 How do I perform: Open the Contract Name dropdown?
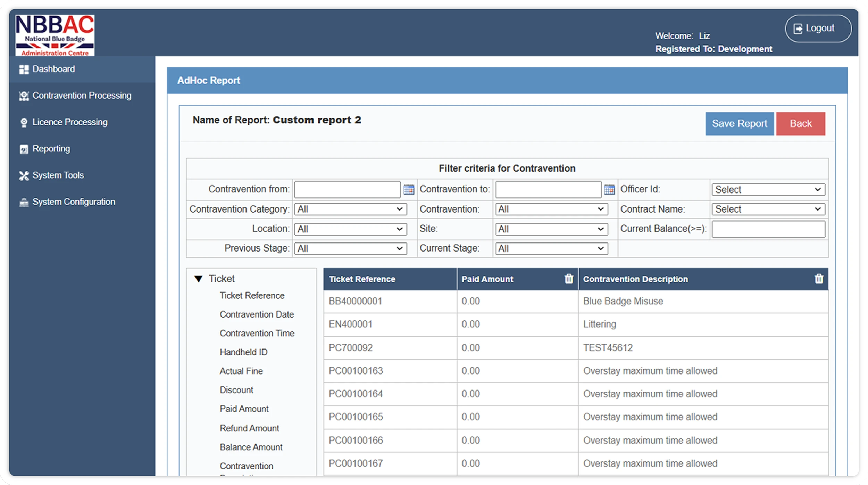point(768,209)
